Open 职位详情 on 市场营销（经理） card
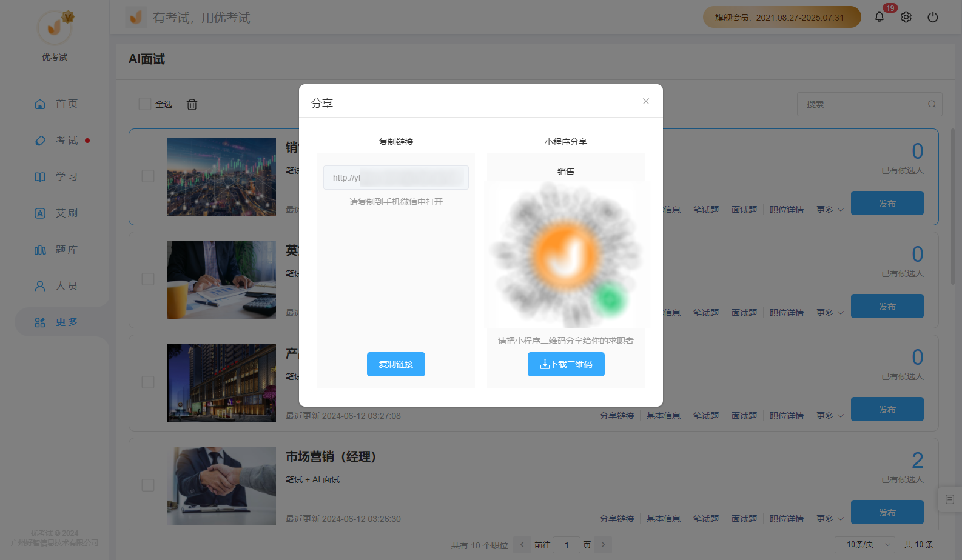The image size is (962, 560). point(787,519)
